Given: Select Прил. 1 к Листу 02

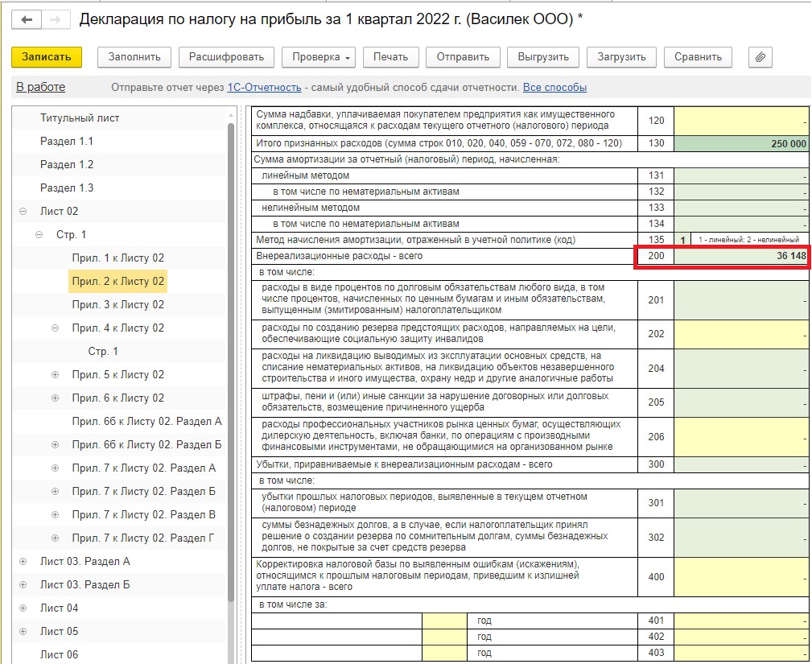Looking at the screenshot, I should pos(118,258).
